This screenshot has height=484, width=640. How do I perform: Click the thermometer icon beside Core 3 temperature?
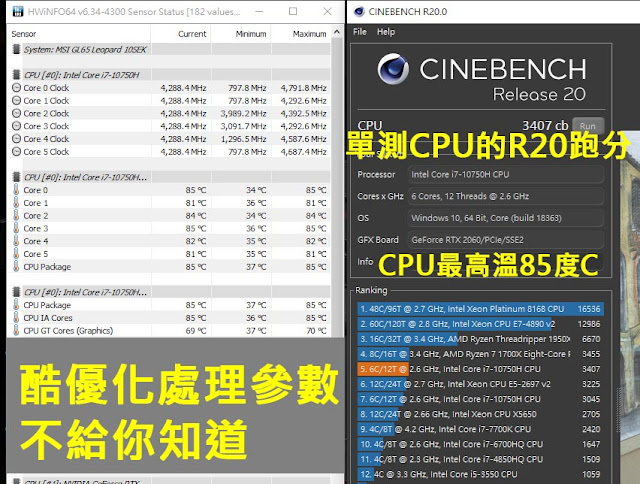(16, 228)
